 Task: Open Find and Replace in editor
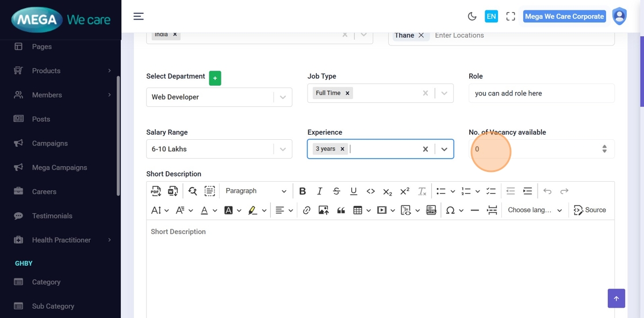pyautogui.click(x=193, y=191)
